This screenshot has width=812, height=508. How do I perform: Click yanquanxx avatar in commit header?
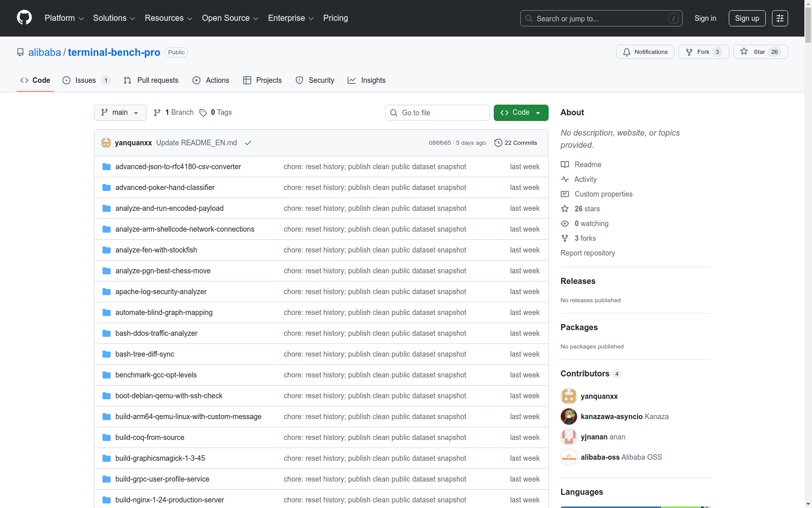(106, 143)
